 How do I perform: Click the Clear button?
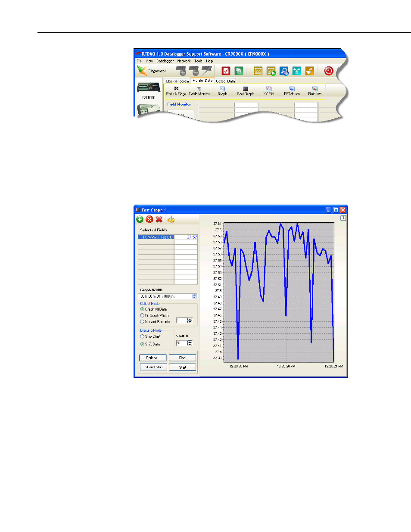click(x=183, y=358)
